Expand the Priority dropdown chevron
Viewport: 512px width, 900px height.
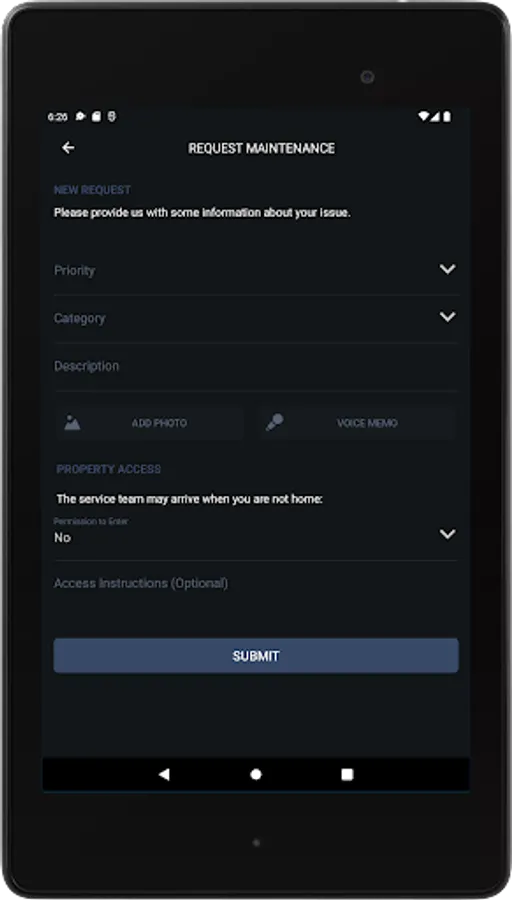click(448, 269)
